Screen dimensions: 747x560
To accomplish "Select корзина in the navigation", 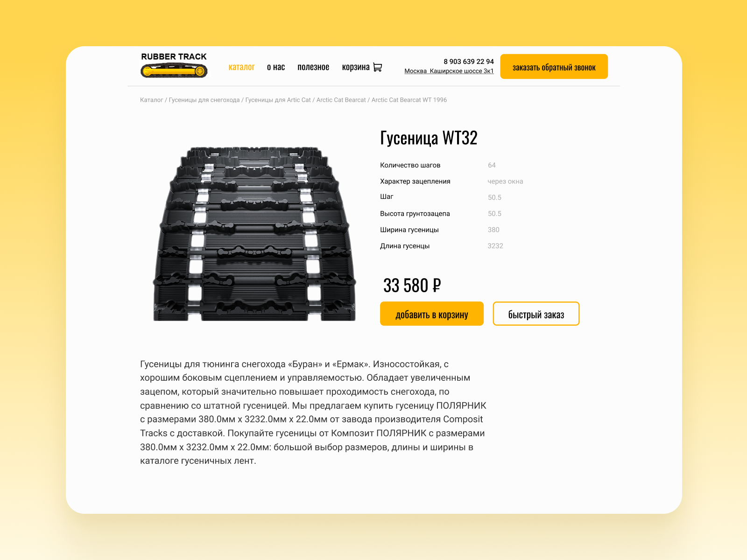I will pos(356,67).
